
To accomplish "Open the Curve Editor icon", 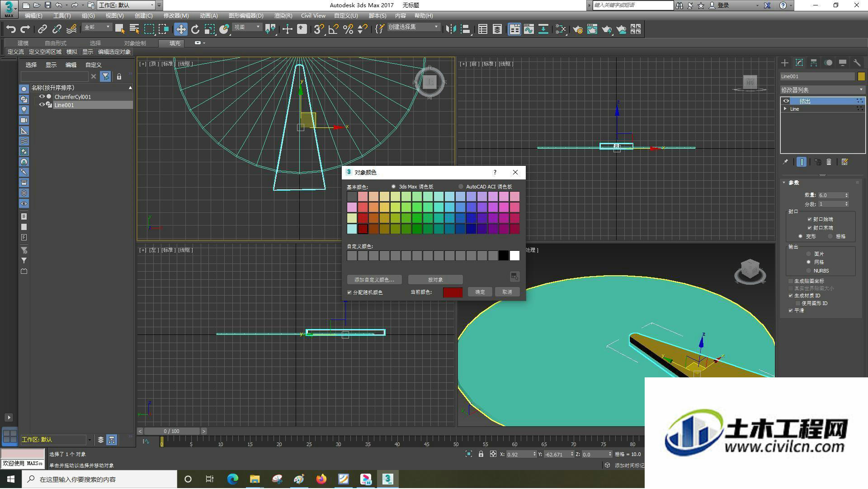I will [529, 29].
